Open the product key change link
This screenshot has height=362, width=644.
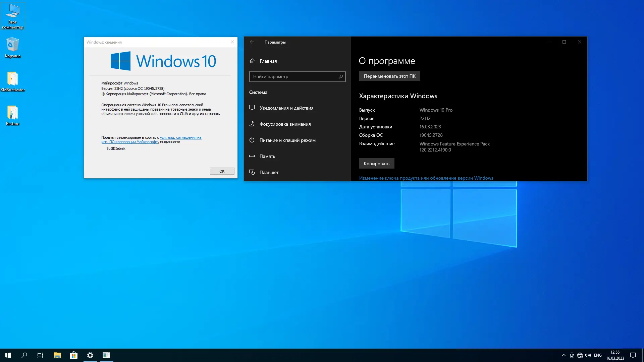tap(426, 178)
